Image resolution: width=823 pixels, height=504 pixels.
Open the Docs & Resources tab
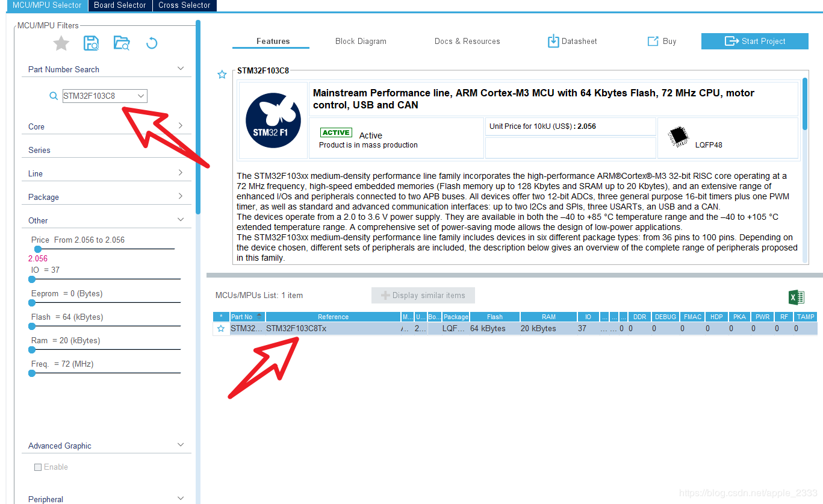tap(467, 41)
